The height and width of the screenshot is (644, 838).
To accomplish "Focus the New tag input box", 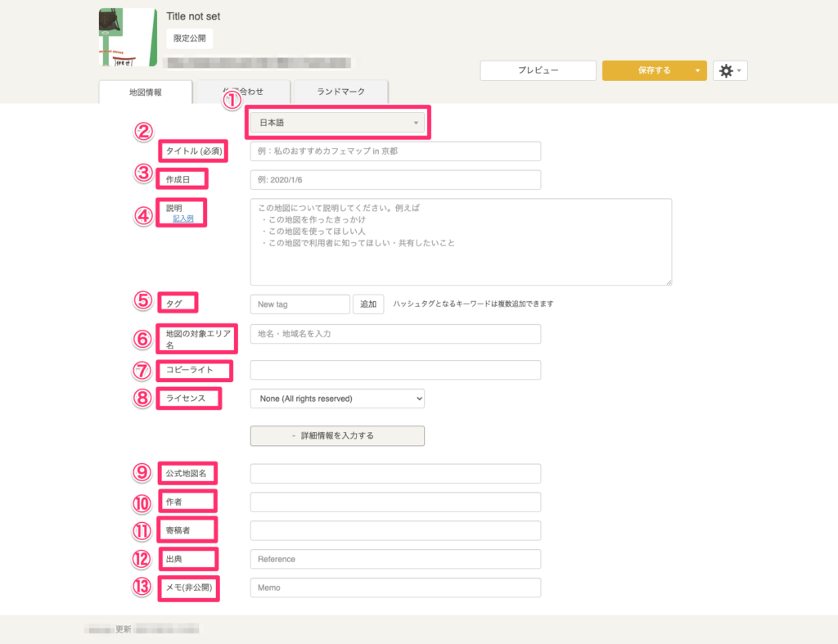I will (x=300, y=304).
